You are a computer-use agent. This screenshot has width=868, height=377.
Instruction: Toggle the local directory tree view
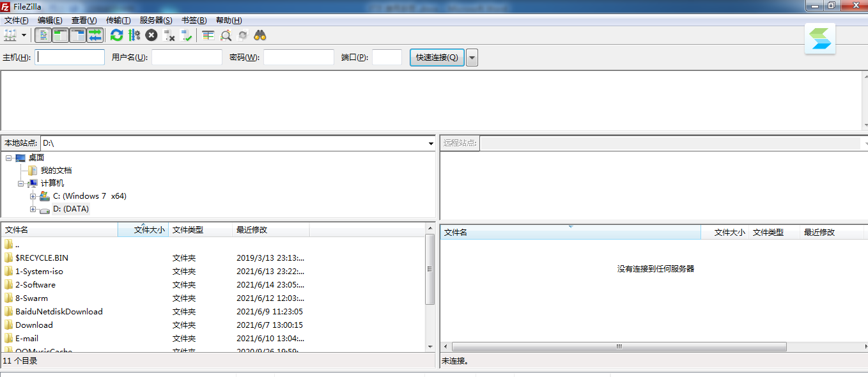(60, 35)
